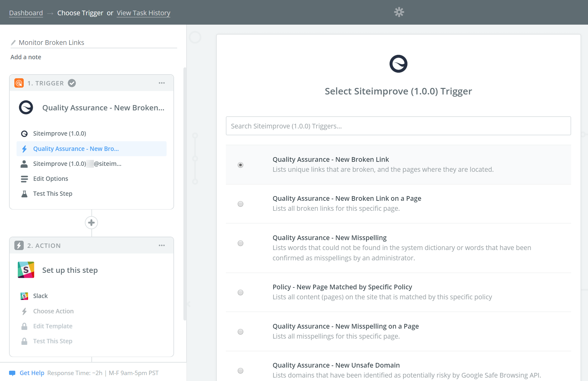Open the Trigger step three-dot menu
Viewport: 588px width, 381px height.
click(162, 83)
